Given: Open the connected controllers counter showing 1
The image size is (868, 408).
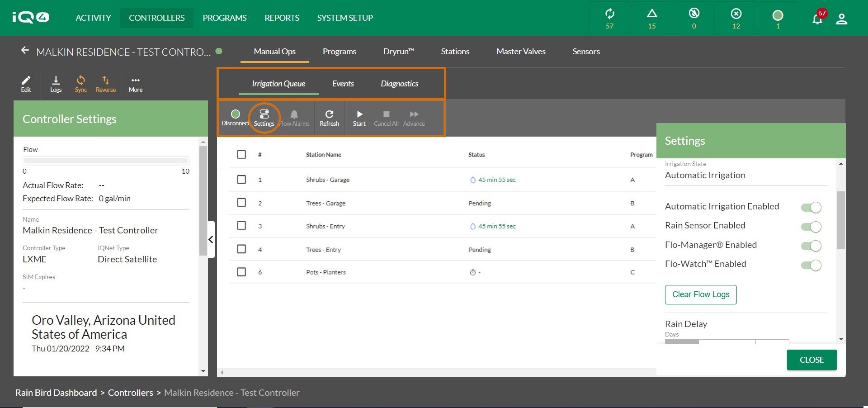Looking at the screenshot, I should [778, 18].
